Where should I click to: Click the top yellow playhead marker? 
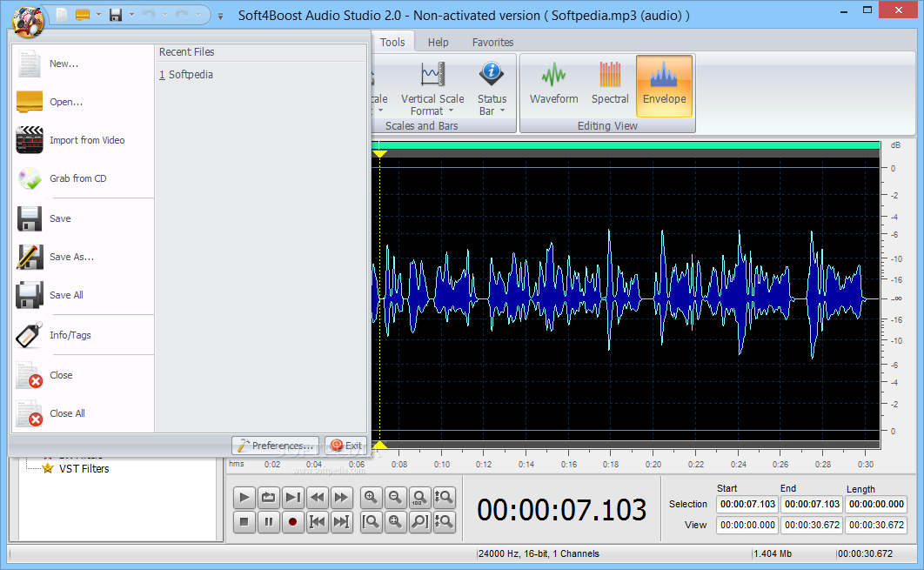click(x=379, y=154)
